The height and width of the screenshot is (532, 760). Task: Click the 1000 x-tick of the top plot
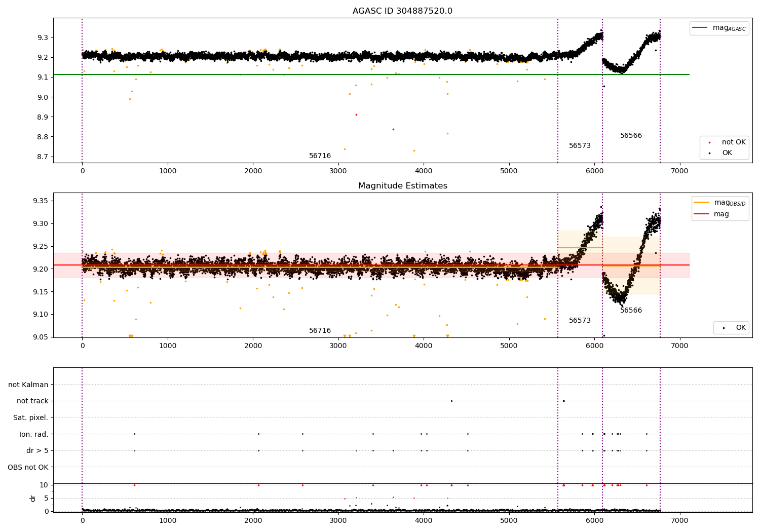[167, 171]
